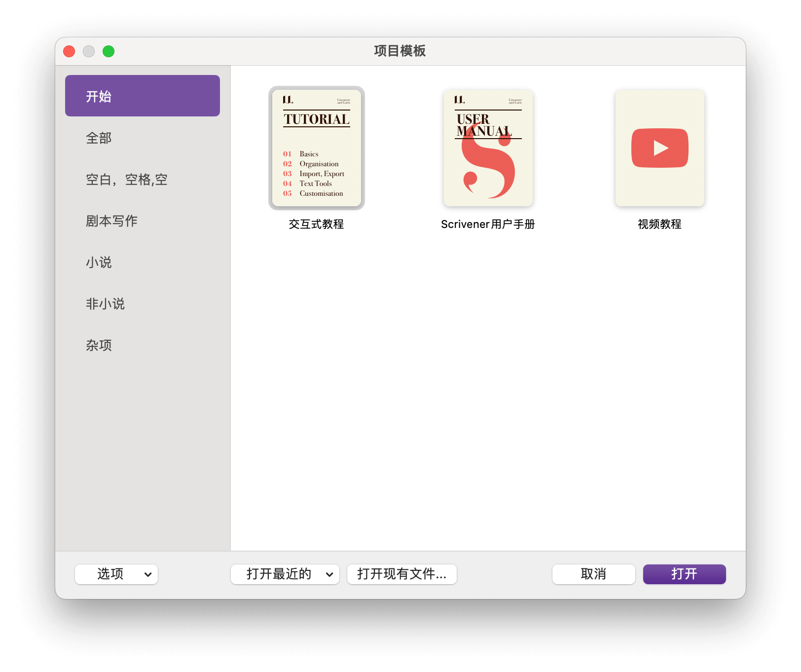Show the 杂项 category
The height and width of the screenshot is (672, 801).
143,345
